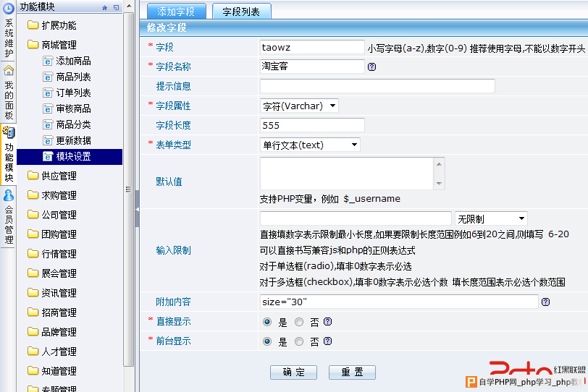The height and width of the screenshot is (392, 588).
Task: Open the system maintenance clock icon
Action: tap(8, 8)
